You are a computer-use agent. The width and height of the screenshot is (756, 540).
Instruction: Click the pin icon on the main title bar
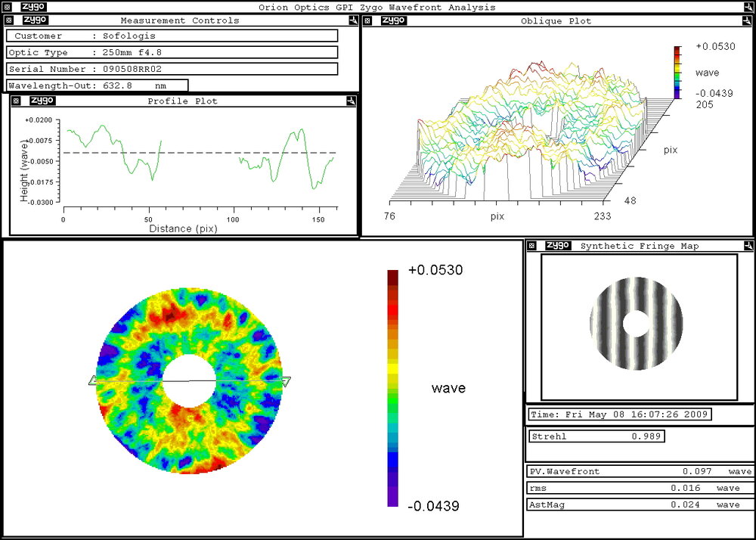[748, 7]
